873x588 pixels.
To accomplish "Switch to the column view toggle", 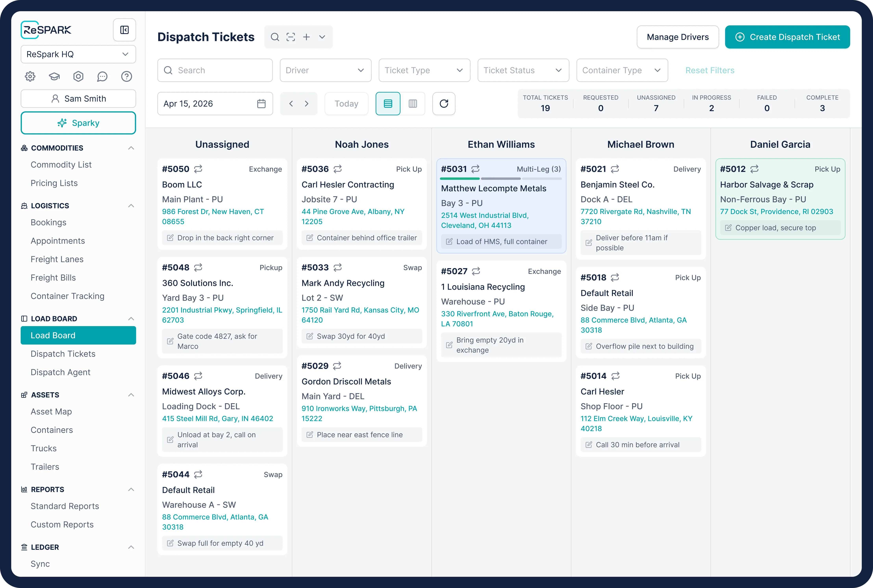I will pyautogui.click(x=413, y=104).
